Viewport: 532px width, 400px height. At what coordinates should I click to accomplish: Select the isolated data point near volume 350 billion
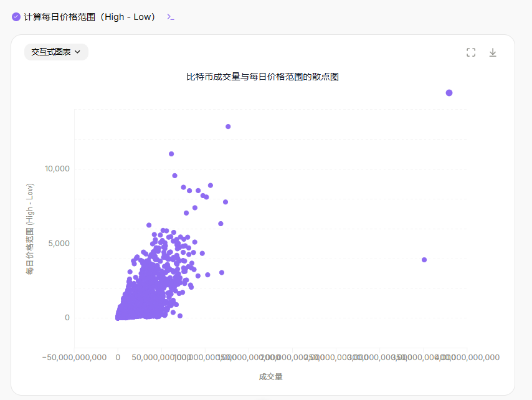(424, 260)
